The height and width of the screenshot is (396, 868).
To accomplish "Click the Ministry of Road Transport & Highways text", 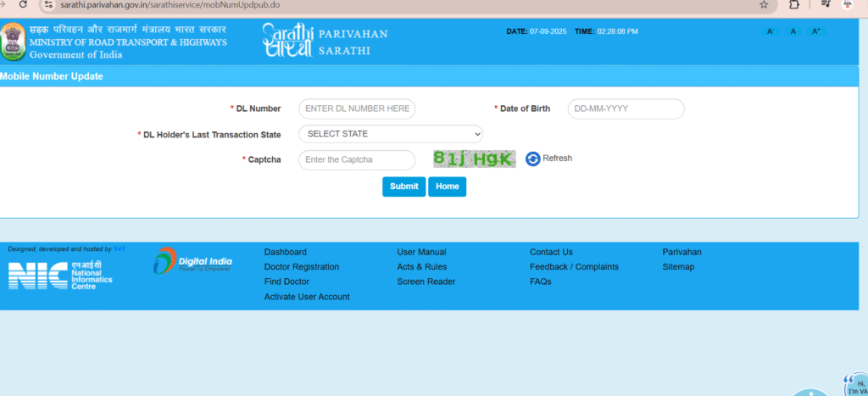I will click(x=129, y=42).
